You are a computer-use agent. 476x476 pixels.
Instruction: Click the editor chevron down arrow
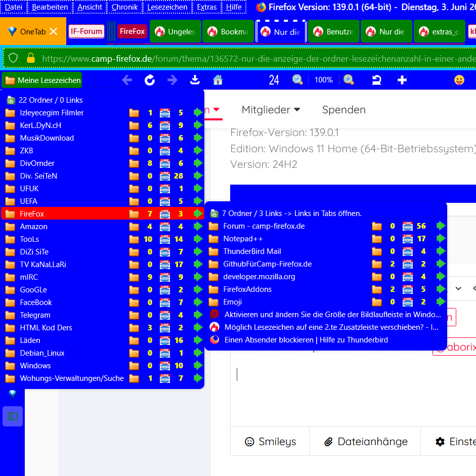[458, 288]
